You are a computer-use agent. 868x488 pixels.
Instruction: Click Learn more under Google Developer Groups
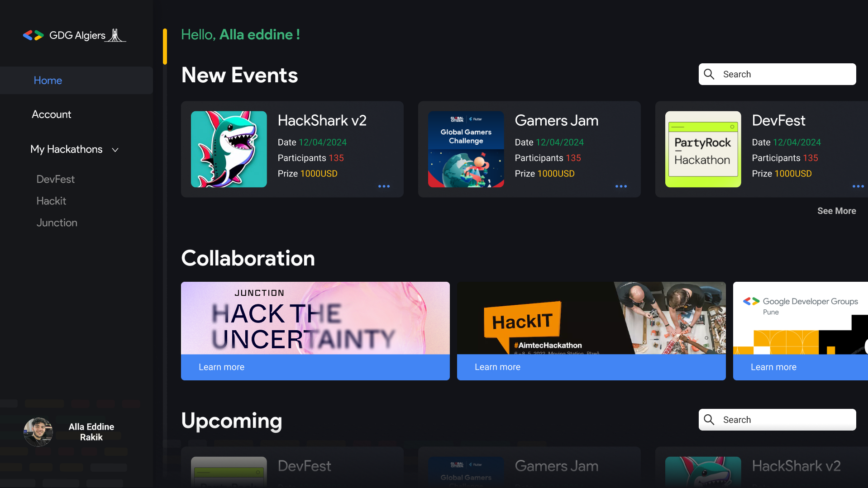(x=773, y=367)
